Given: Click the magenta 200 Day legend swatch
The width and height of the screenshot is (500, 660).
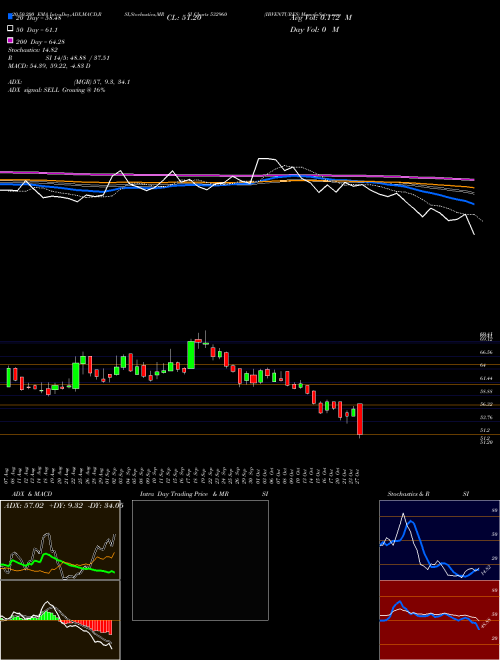Looking at the screenshot, I should click(10, 40).
